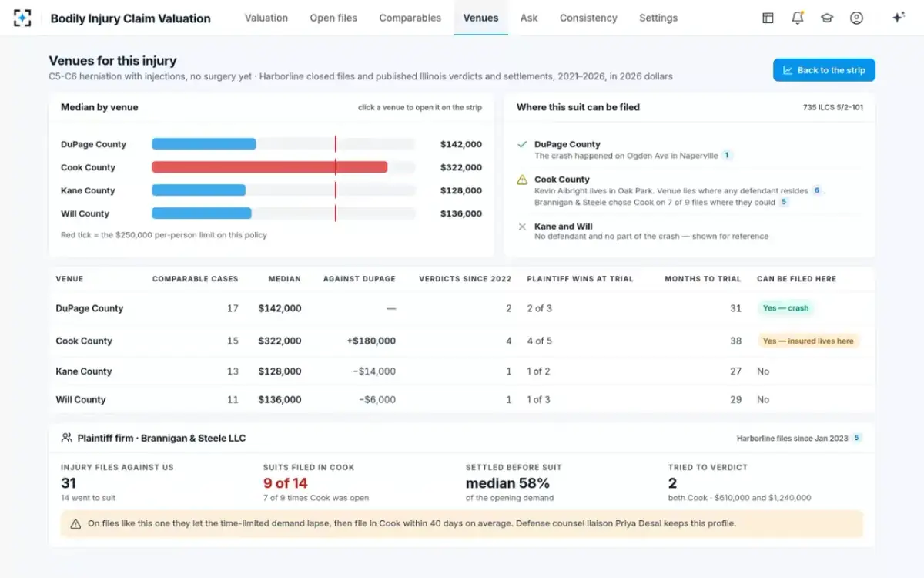
Task: Click the Months to Trial column header
Action: click(x=703, y=279)
